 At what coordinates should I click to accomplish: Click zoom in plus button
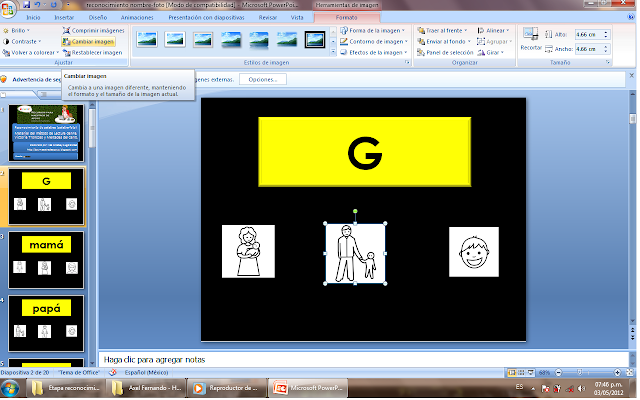point(618,373)
